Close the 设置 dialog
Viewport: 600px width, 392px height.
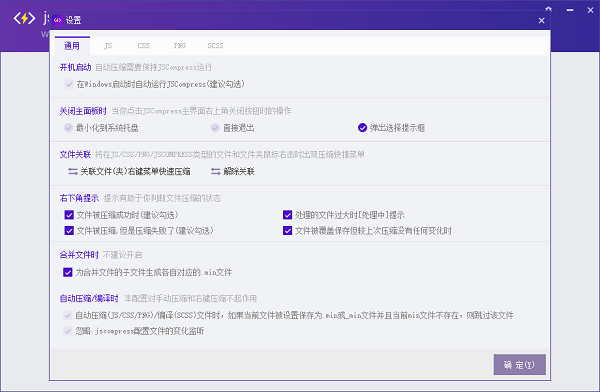point(541,21)
